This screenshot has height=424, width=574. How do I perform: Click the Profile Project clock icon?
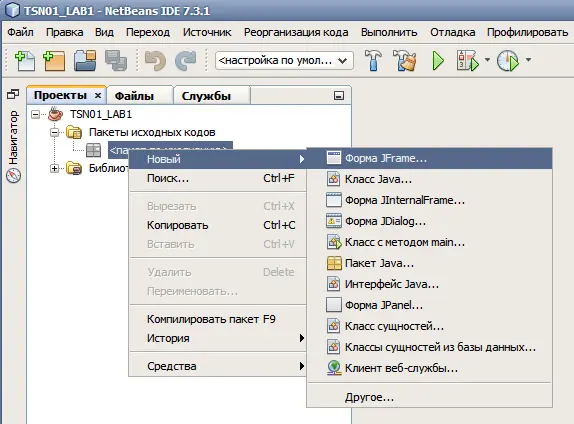[x=508, y=61]
